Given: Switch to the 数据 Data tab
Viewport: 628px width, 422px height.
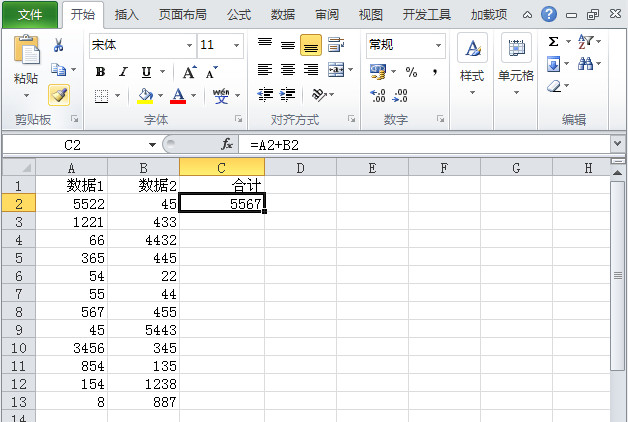Looking at the screenshot, I should 283,15.
